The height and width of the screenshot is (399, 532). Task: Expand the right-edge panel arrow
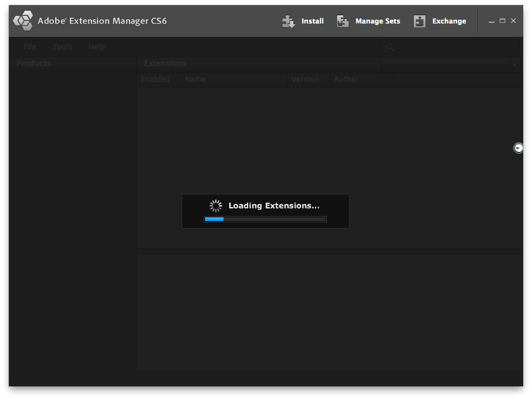[x=518, y=148]
